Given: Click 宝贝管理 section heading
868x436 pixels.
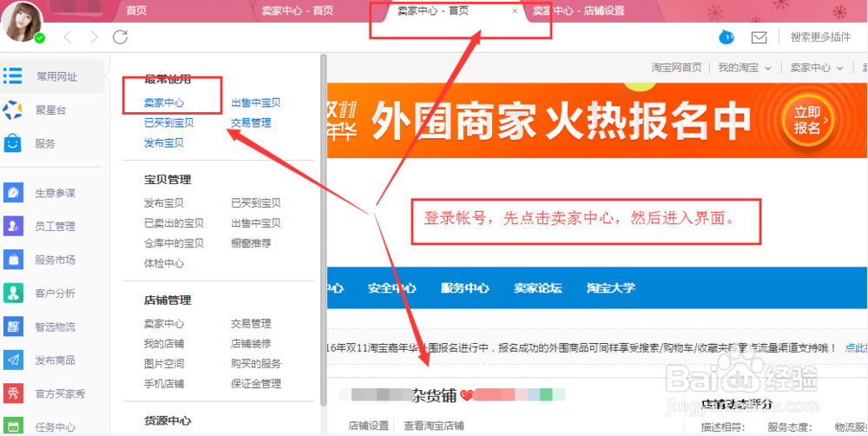Looking at the screenshot, I should 168,180.
